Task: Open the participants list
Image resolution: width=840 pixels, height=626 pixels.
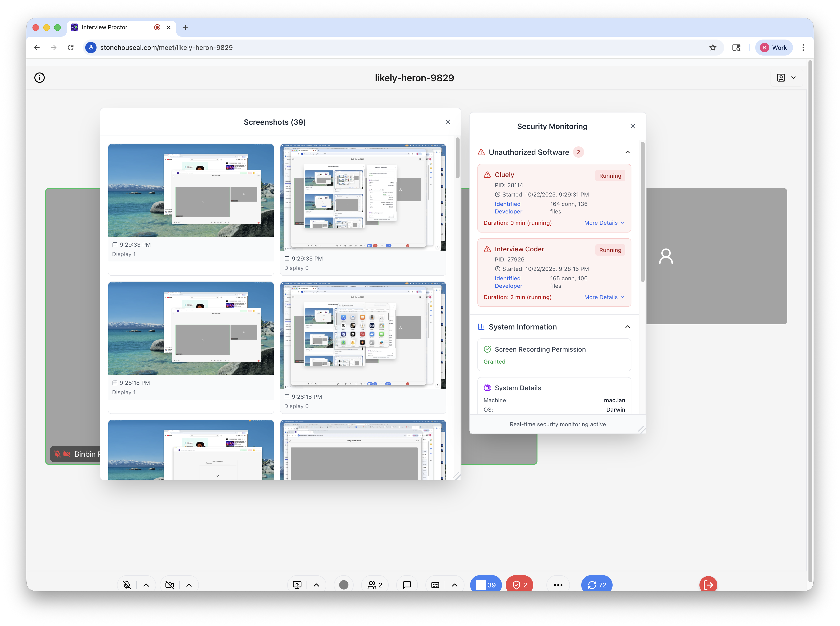Action: tap(375, 585)
